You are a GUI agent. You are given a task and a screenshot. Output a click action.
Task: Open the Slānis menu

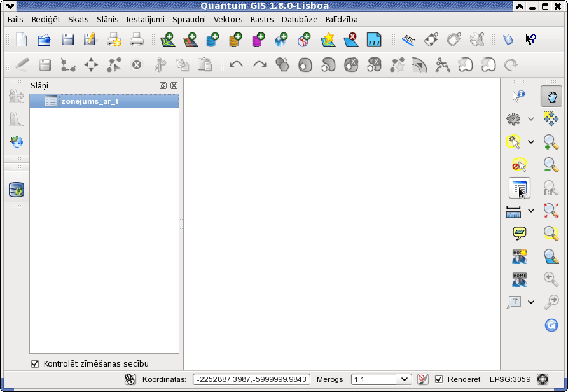(x=107, y=20)
